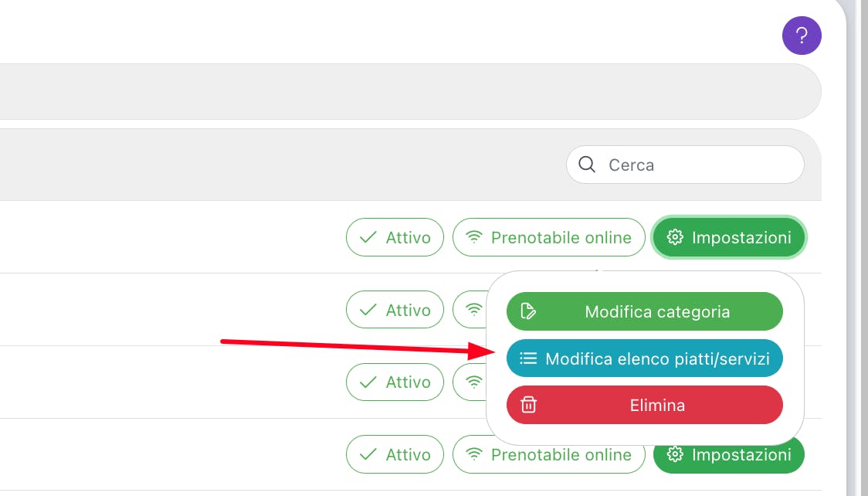This screenshot has width=868, height=496.
Task: Click the trash icon on Elimina
Action: pyautogui.click(x=529, y=405)
